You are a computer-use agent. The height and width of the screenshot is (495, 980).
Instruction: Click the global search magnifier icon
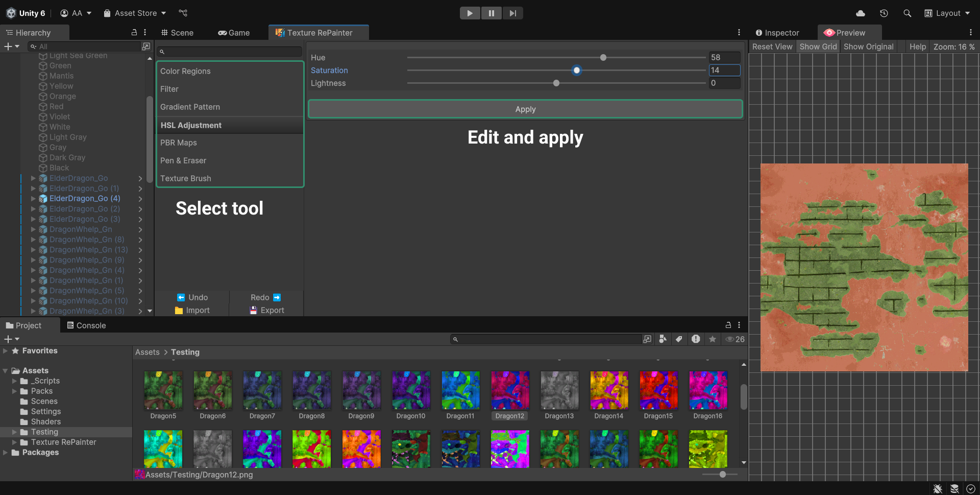click(907, 13)
